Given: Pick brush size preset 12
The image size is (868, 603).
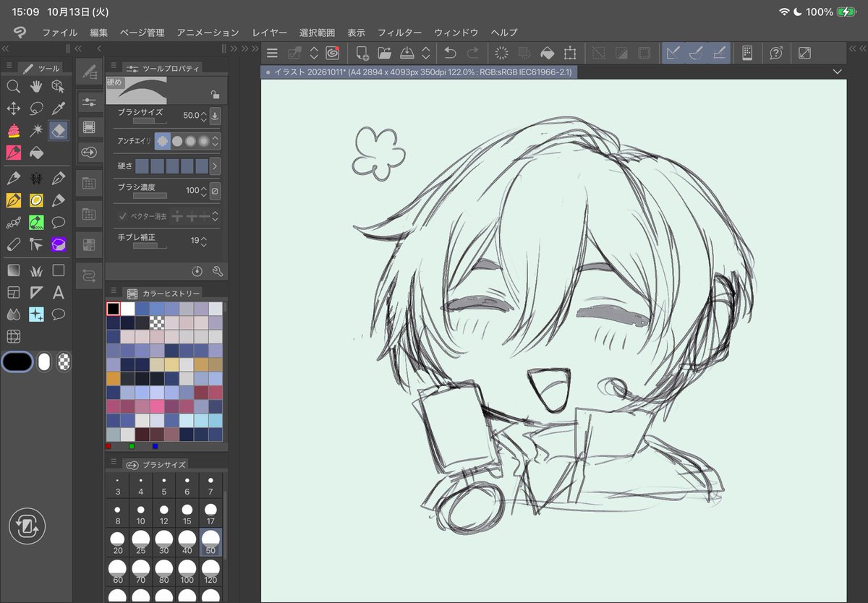Looking at the screenshot, I should pyautogui.click(x=163, y=513).
